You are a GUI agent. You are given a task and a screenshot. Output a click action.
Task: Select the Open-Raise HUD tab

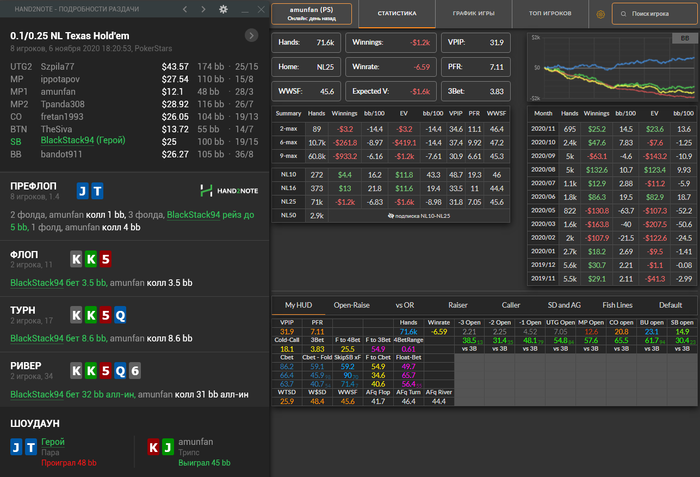point(351,304)
